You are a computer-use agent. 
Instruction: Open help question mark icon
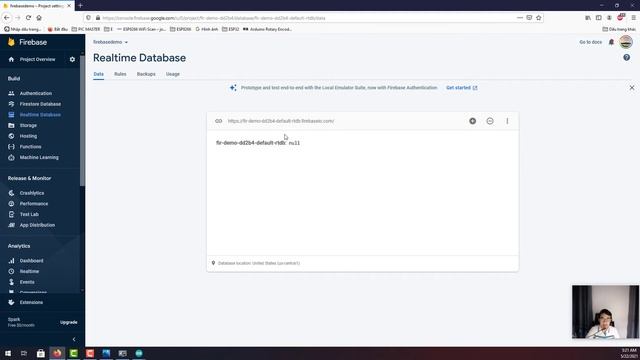pyautogui.click(x=627, y=58)
